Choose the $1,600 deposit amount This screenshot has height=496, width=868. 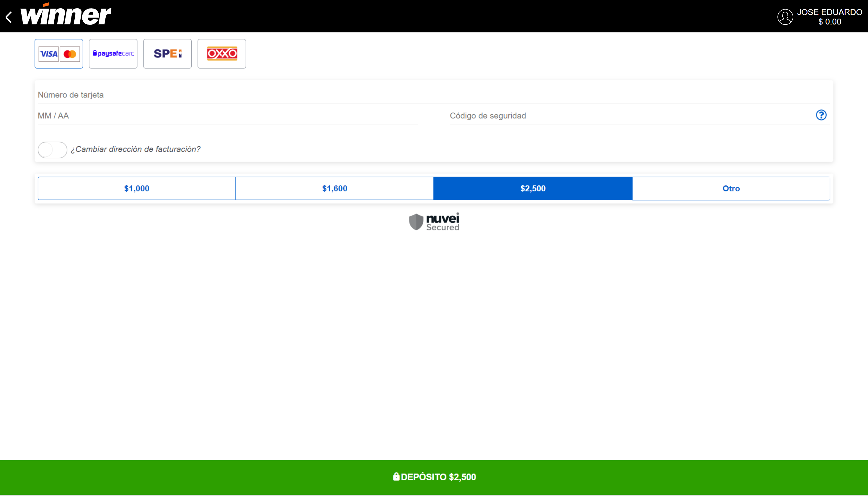(335, 188)
